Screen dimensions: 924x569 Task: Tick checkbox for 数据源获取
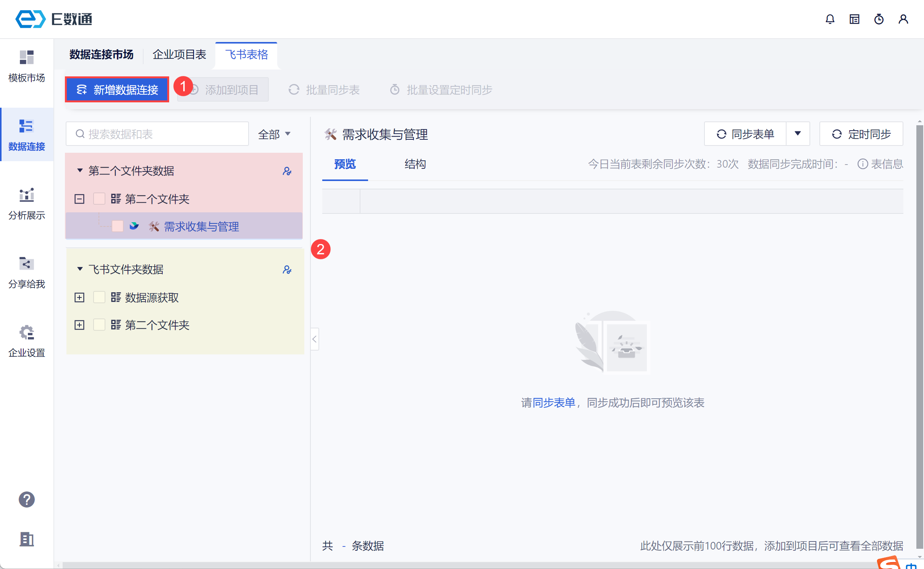tap(99, 297)
